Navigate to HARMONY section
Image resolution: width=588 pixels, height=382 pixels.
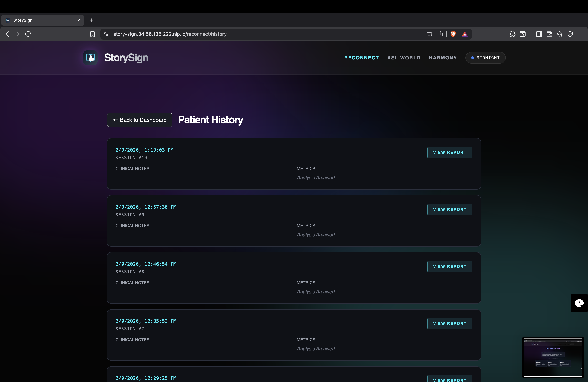pyautogui.click(x=443, y=58)
